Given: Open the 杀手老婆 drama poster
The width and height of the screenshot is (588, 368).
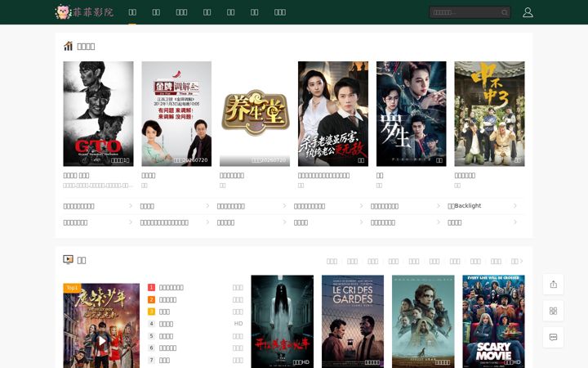Looking at the screenshot, I should pos(333,114).
